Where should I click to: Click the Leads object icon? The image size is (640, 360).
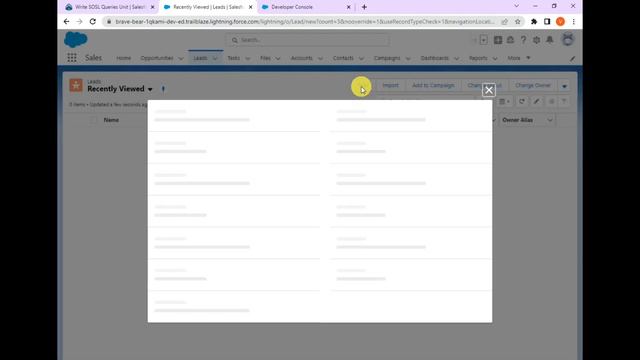pyautogui.click(x=76, y=85)
